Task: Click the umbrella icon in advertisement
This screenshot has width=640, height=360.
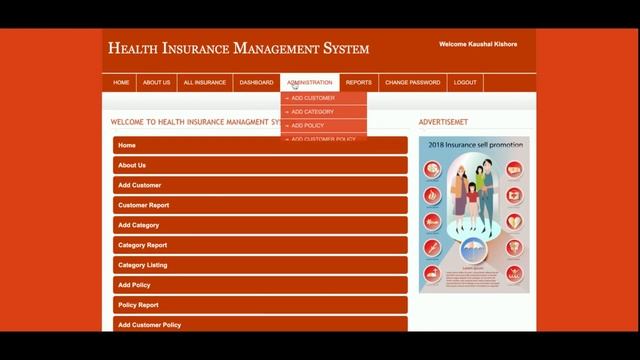Action: click(x=473, y=250)
